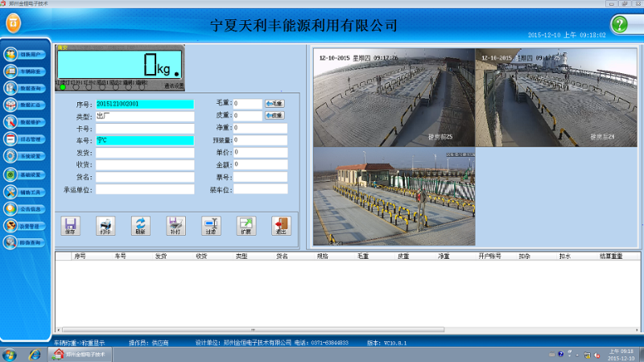This screenshot has width=644, height=362.
Task: Select 系统设置 in the left sidebar
Action: click(x=26, y=157)
